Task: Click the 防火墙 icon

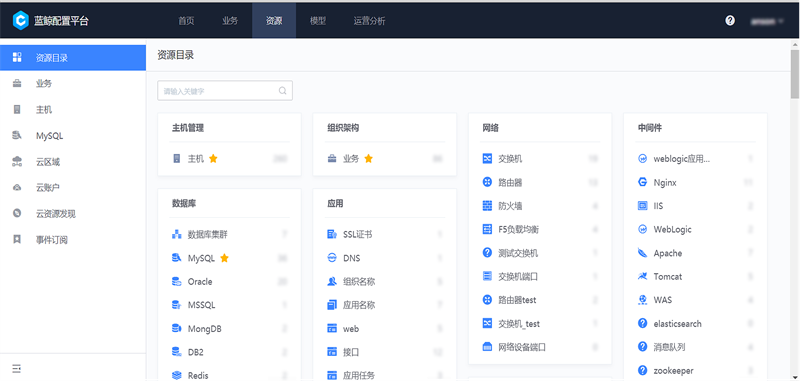Action: 487,206
